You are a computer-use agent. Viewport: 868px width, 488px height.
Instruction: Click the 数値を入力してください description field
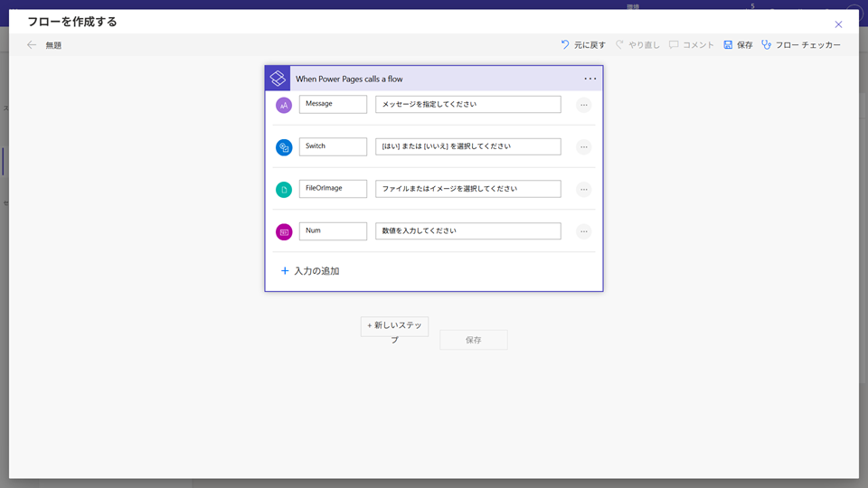pos(467,231)
